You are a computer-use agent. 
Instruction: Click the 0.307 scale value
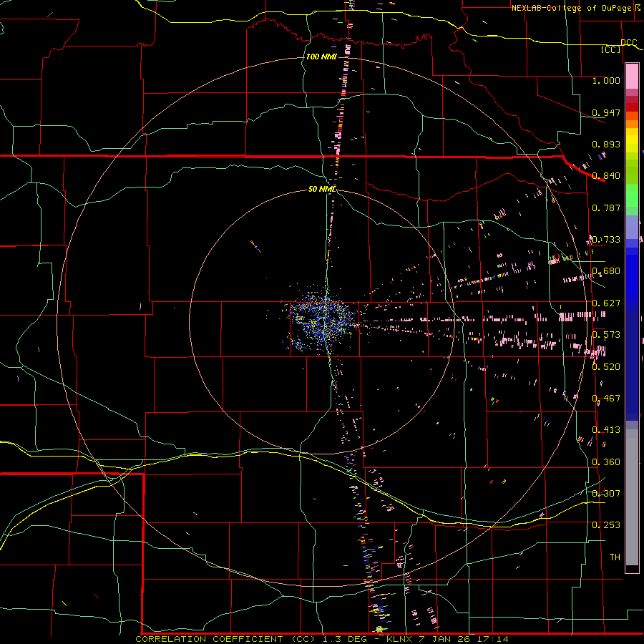(606, 493)
